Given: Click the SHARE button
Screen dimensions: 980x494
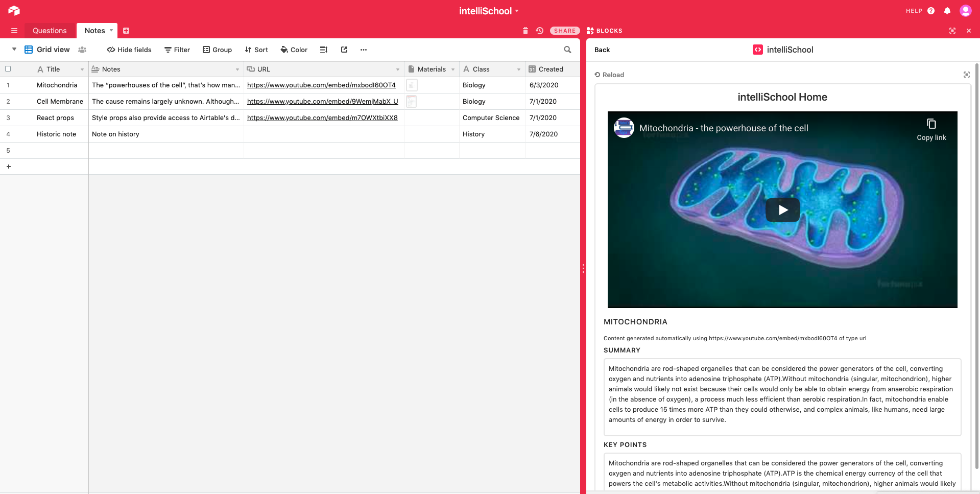Looking at the screenshot, I should pyautogui.click(x=565, y=31).
